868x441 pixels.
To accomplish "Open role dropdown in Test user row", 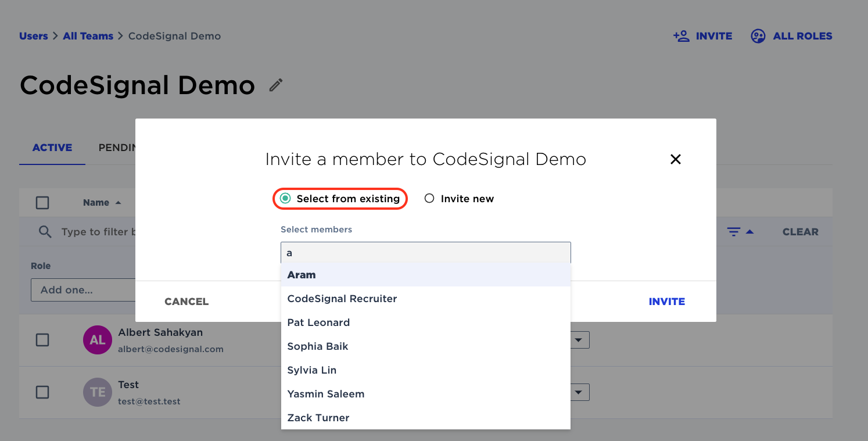I will click(x=579, y=392).
